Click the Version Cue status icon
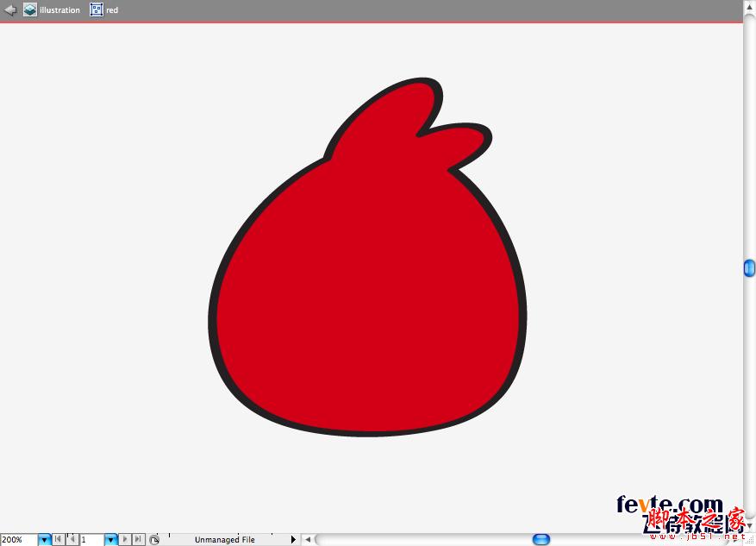 pyautogui.click(x=154, y=540)
